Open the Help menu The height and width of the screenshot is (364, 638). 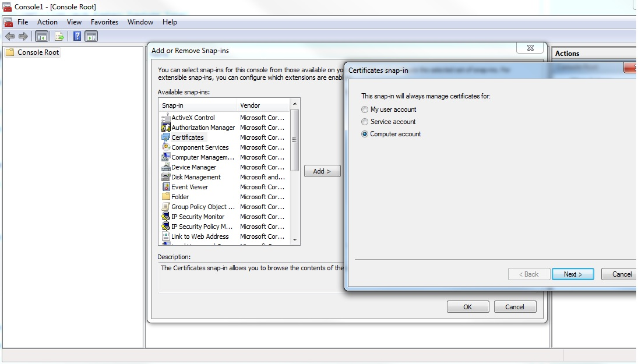tap(170, 22)
